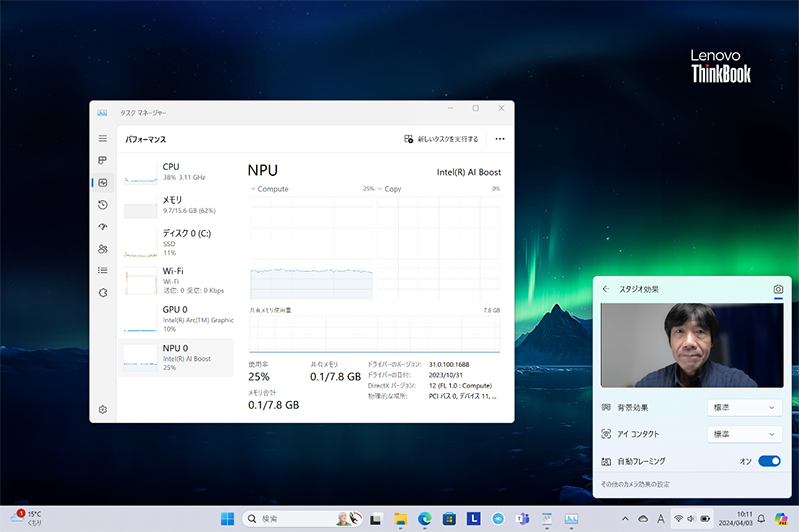Open Task Manager settings gear

click(x=102, y=409)
